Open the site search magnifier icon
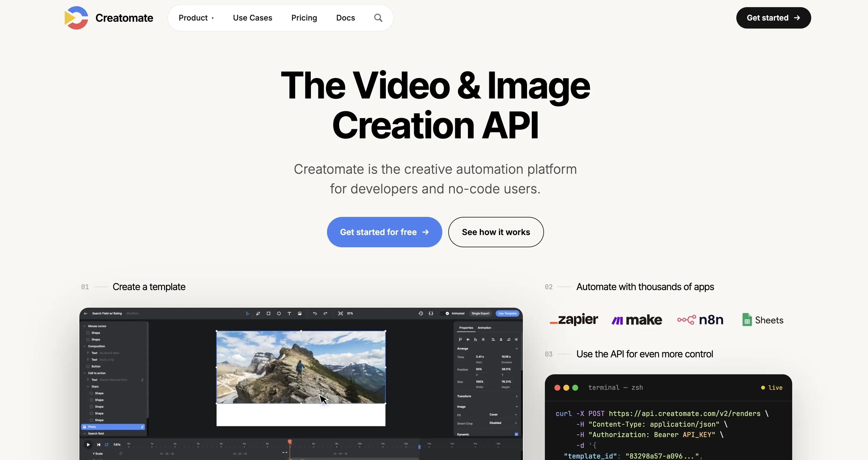This screenshot has width=868, height=460. [378, 18]
